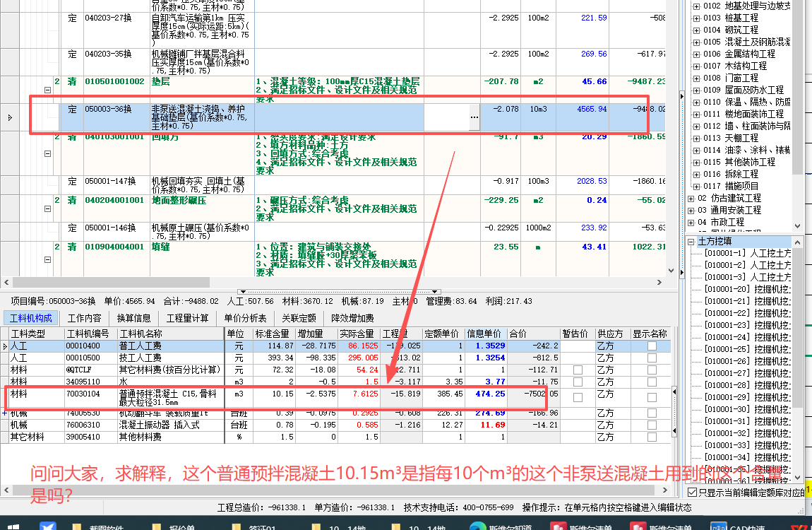The height and width of the screenshot is (530, 812).
Task: Click left arrow of the horizontal scrollbar
Action: click(x=5, y=281)
